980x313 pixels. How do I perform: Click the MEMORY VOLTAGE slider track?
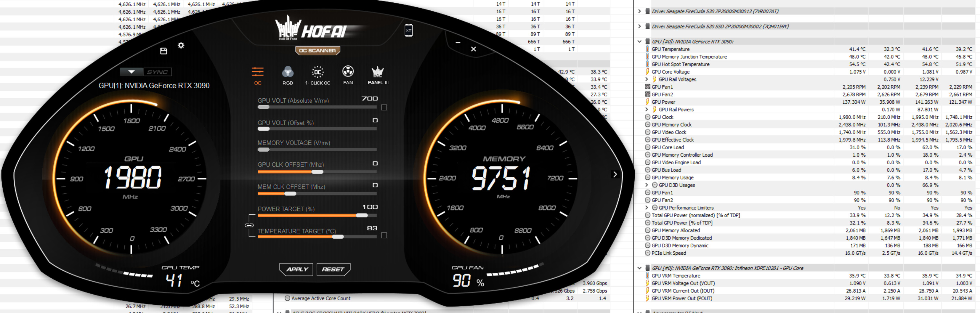(x=317, y=150)
